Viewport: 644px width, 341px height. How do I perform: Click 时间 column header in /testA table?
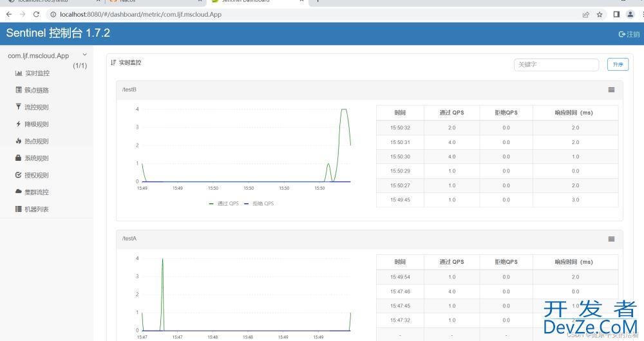[x=400, y=262]
